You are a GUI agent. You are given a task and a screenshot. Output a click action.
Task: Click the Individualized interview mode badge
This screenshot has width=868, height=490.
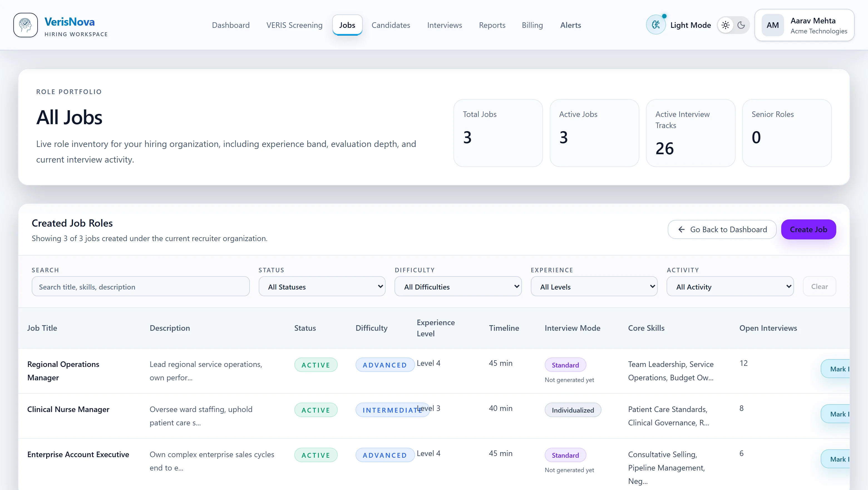573,410
